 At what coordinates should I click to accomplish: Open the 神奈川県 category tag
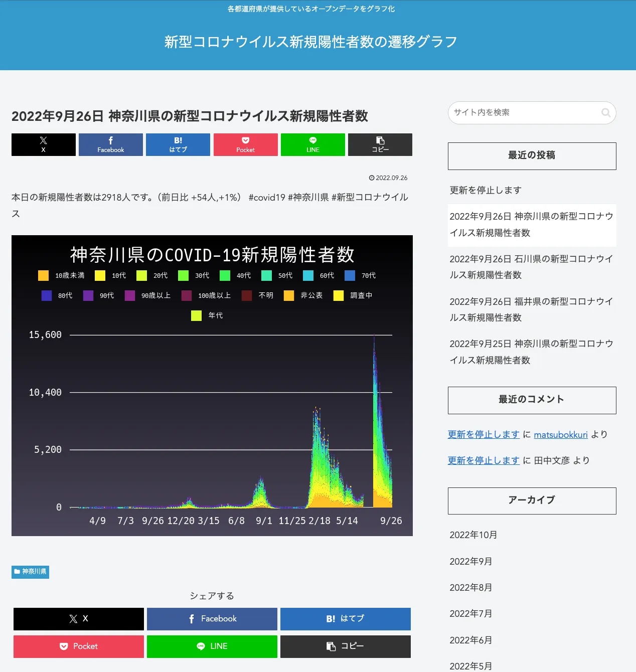click(31, 572)
